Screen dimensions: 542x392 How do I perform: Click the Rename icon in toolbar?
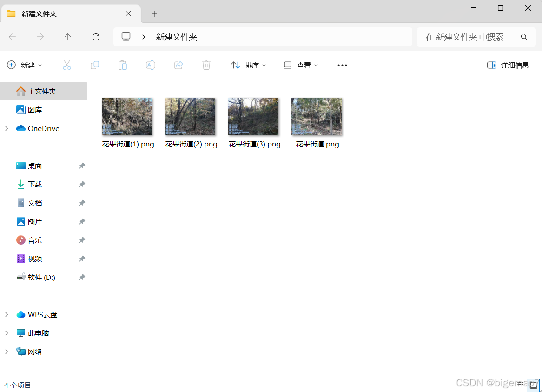coord(150,65)
